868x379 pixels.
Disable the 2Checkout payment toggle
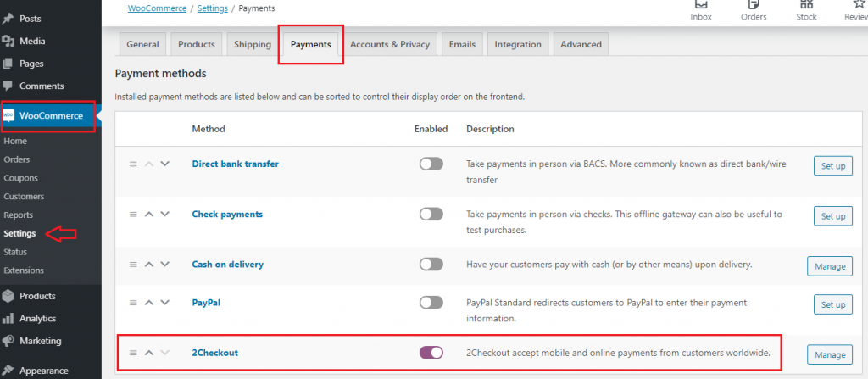click(x=431, y=353)
